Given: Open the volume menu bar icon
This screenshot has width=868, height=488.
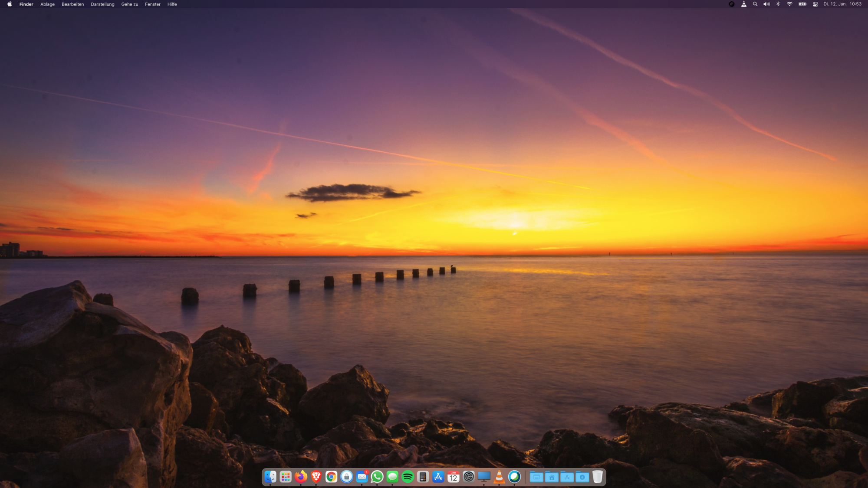Looking at the screenshot, I should [766, 4].
